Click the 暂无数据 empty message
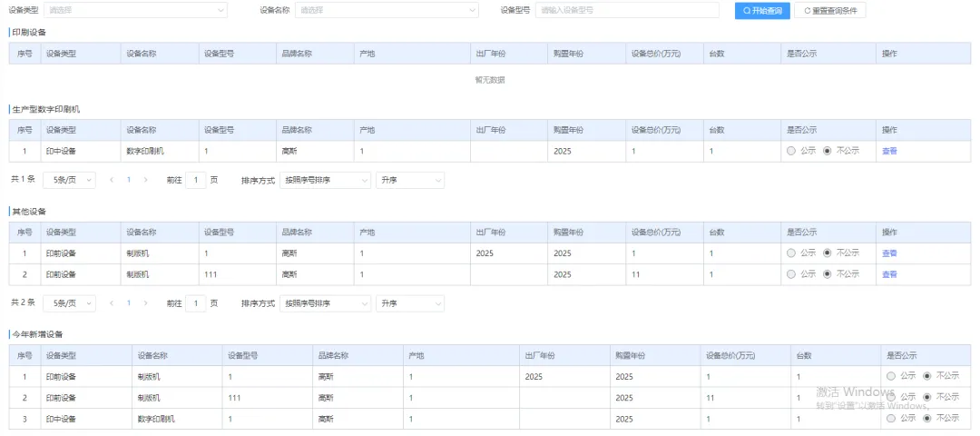The height and width of the screenshot is (436, 980). tap(490, 80)
